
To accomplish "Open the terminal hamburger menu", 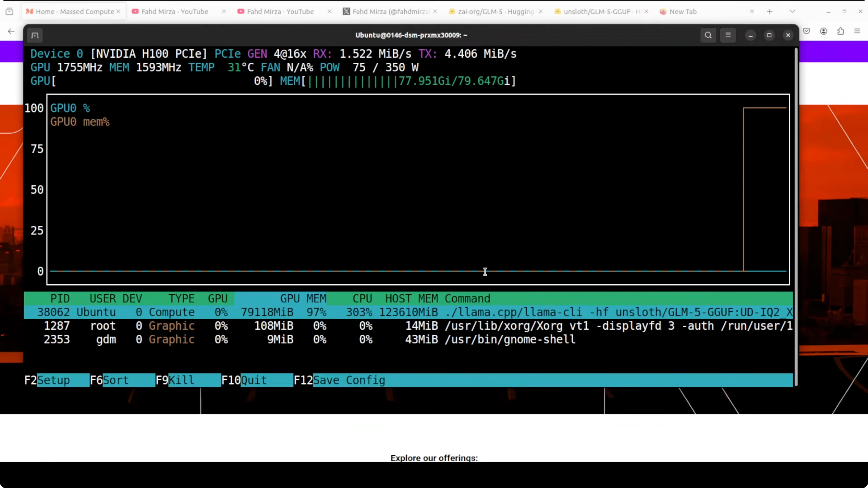I will point(728,35).
